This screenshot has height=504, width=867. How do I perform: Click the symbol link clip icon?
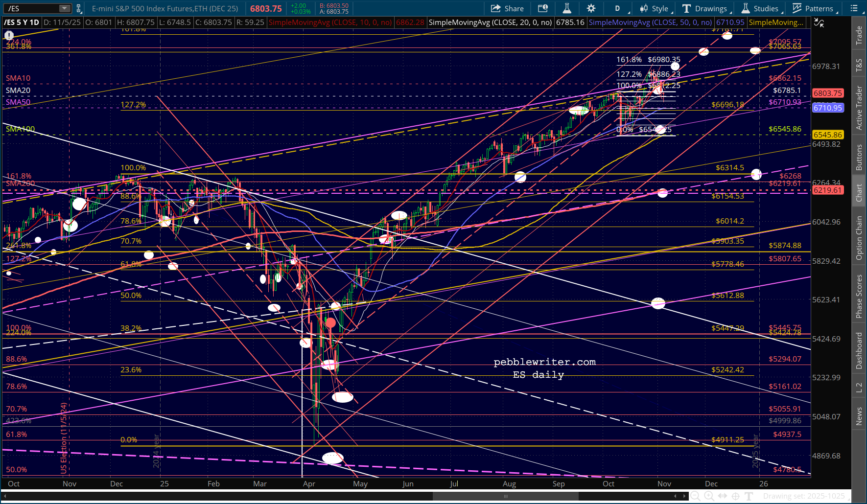pos(78,8)
